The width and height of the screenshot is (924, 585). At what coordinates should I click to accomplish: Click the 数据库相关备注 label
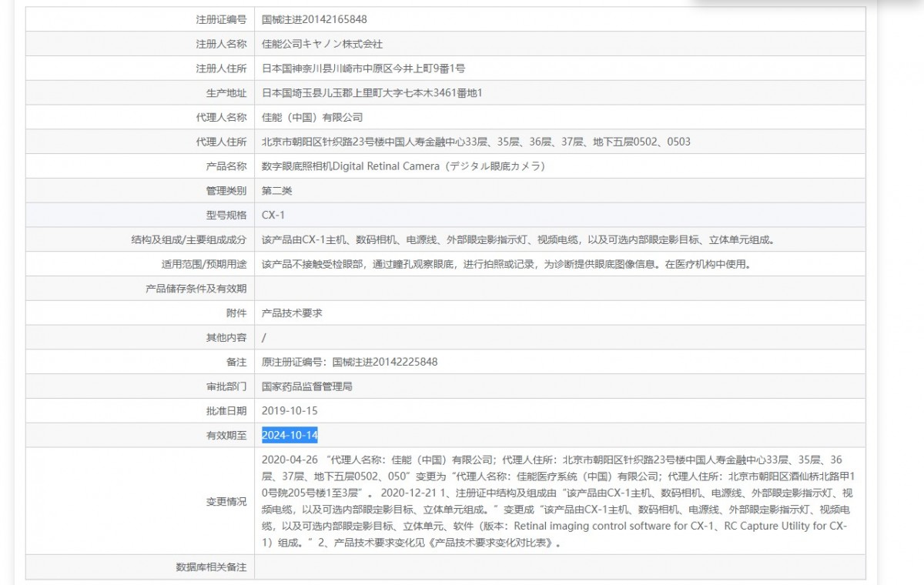pyautogui.click(x=211, y=567)
